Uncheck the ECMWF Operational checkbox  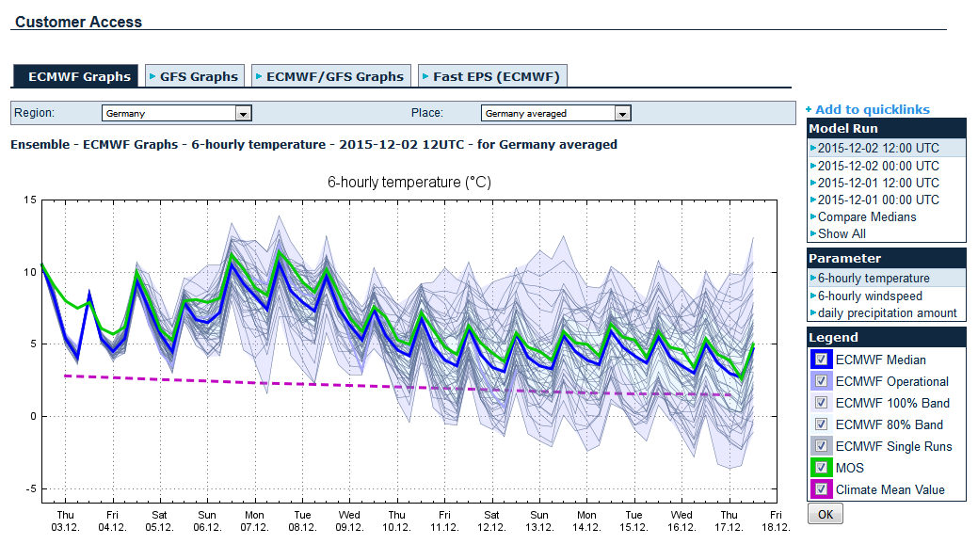(822, 381)
